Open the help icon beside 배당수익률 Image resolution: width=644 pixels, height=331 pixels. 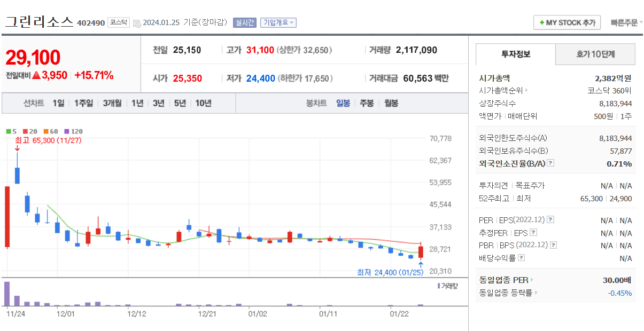coord(522,258)
